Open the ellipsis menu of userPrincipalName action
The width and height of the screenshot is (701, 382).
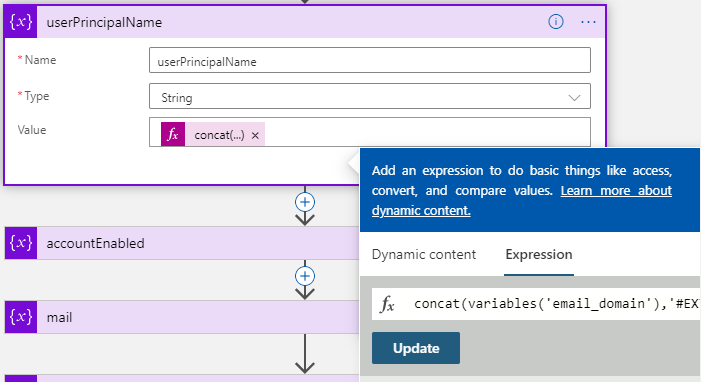[x=588, y=22]
